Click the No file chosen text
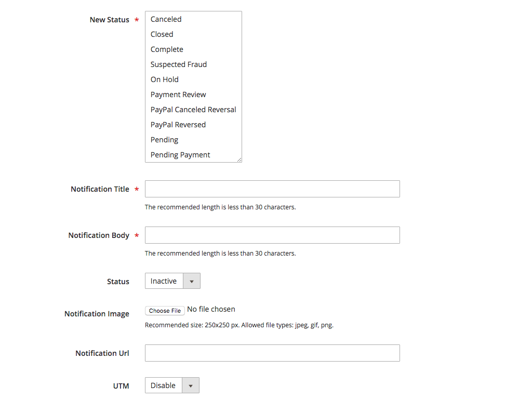Screen dimensions: 532x399 coord(211,309)
